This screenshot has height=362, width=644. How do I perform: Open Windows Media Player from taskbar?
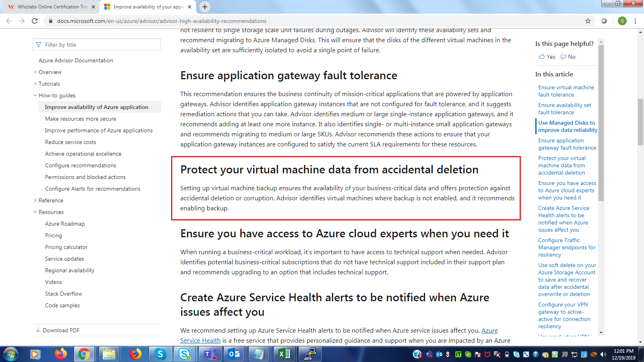click(x=35, y=354)
